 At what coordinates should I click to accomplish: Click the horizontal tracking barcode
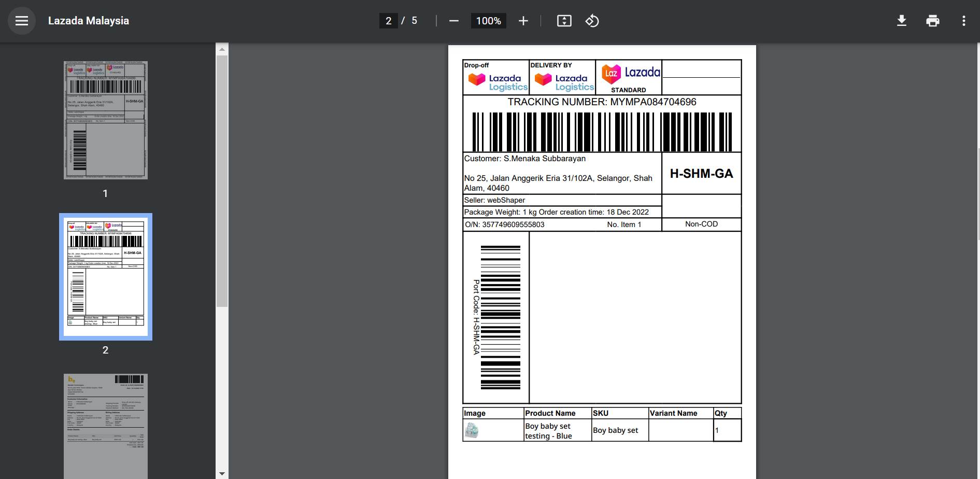pos(602,132)
